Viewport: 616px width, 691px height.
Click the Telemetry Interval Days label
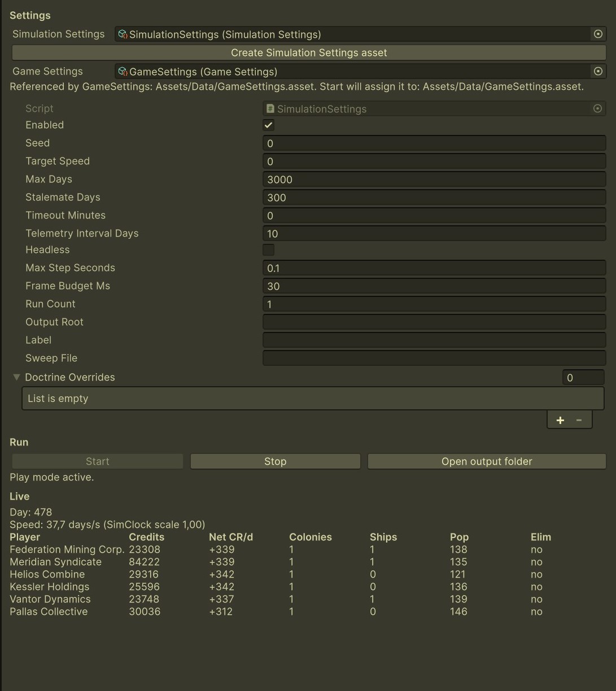[x=82, y=233]
